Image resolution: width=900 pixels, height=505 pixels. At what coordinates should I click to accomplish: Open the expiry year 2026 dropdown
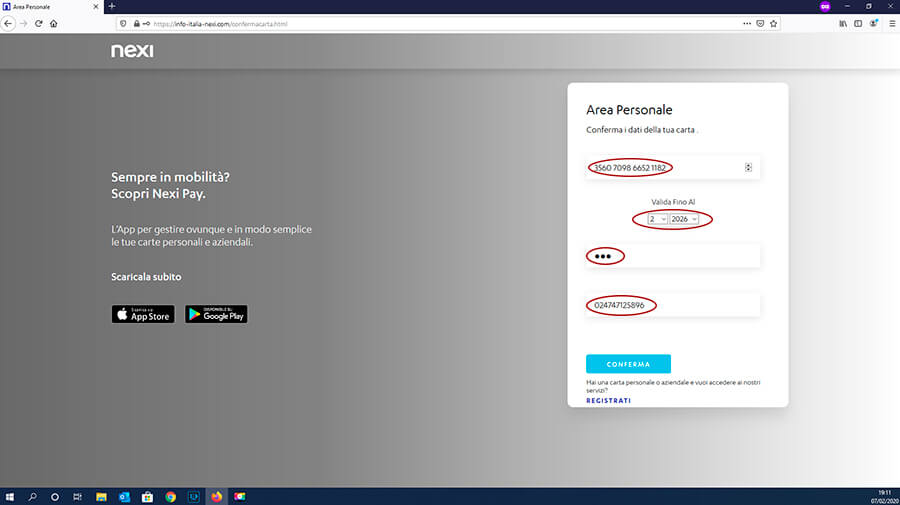(x=684, y=219)
